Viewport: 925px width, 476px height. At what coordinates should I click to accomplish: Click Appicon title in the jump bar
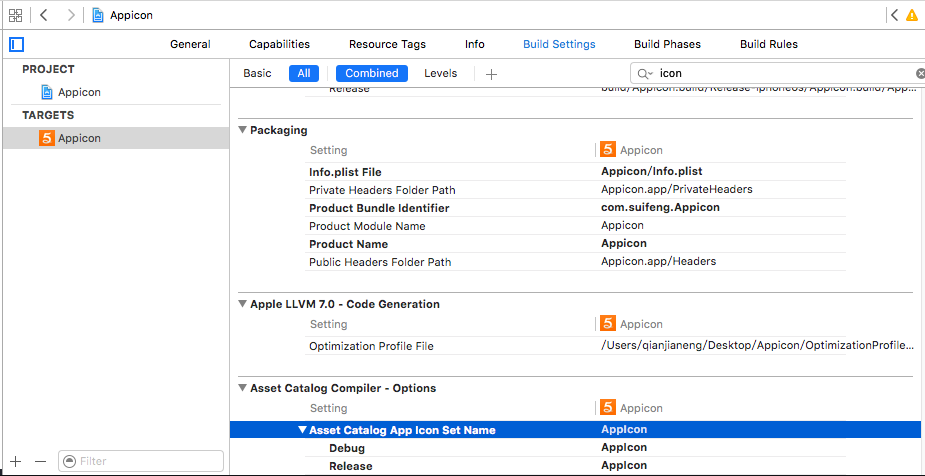point(131,15)
